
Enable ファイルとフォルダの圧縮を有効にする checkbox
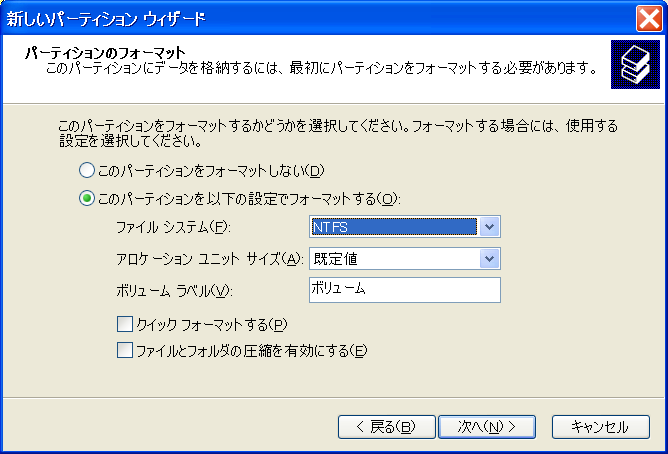pyautogui.click(x=125, y=351)
